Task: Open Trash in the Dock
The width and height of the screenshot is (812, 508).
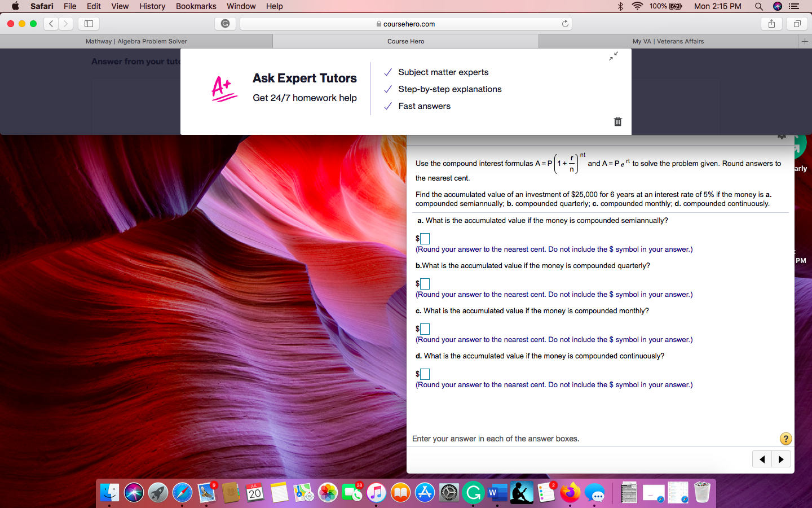Action: pyautogui.click(x=702, y=493)
